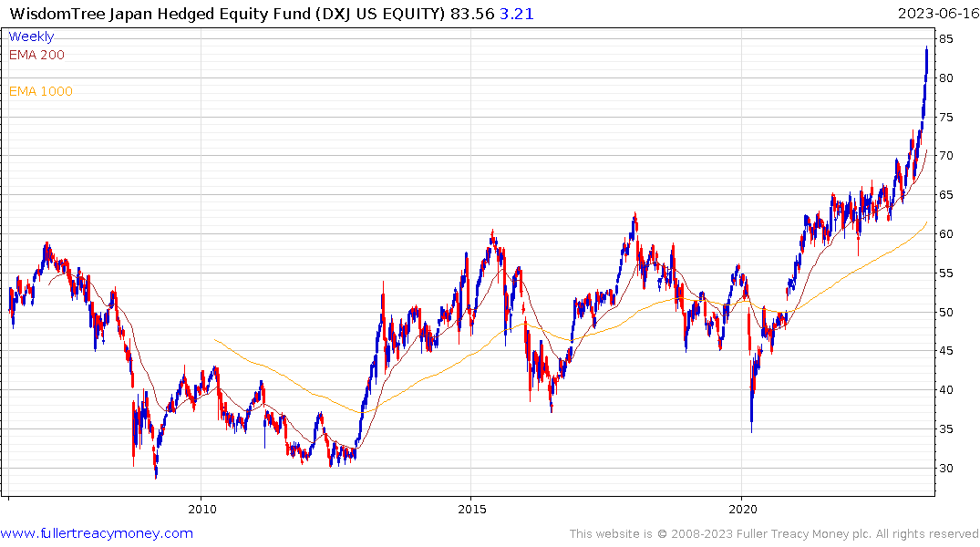980x547 pixels.
Task: Click the 2010 x-axis label
Action: point(201,509)
